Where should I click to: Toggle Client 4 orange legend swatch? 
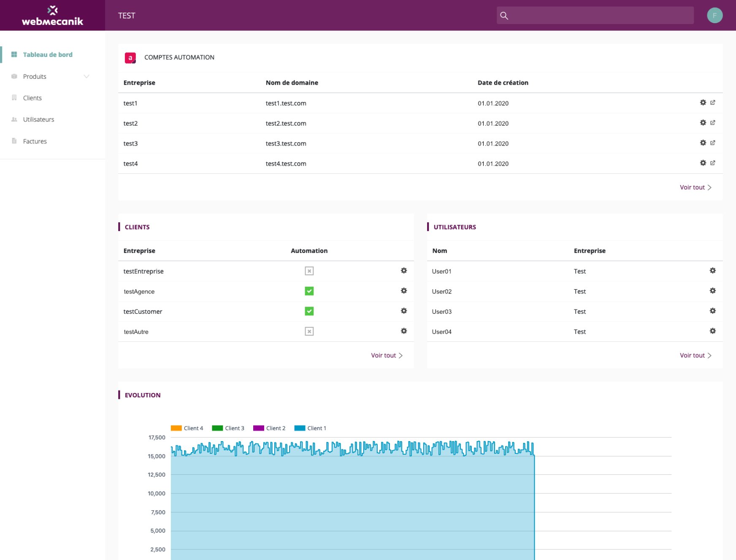tap(176, 428)
